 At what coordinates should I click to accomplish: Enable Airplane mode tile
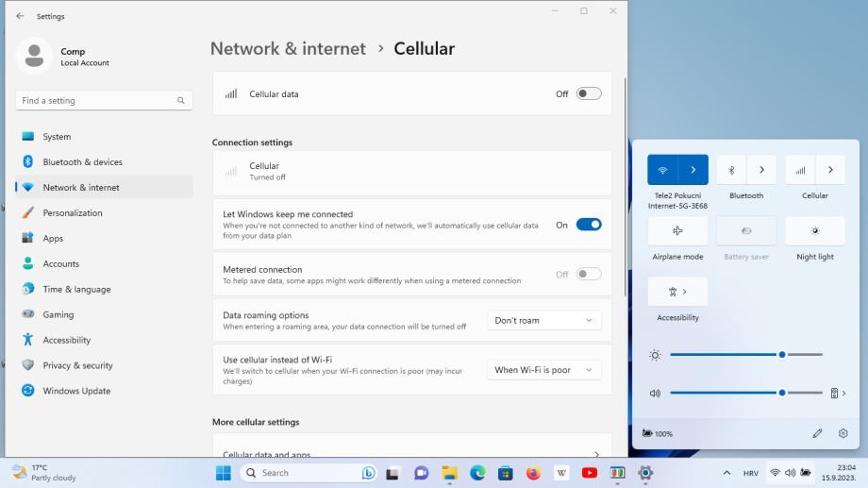tap(677, 230)
